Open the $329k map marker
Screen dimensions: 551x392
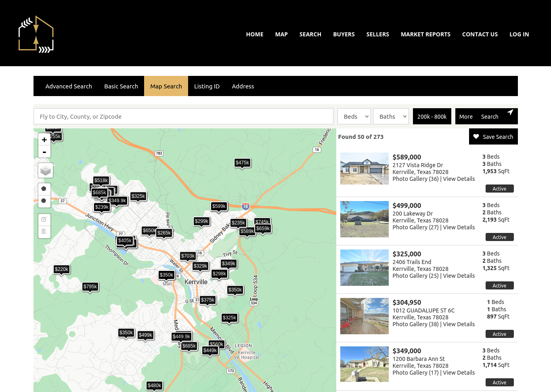click(200, 266)
